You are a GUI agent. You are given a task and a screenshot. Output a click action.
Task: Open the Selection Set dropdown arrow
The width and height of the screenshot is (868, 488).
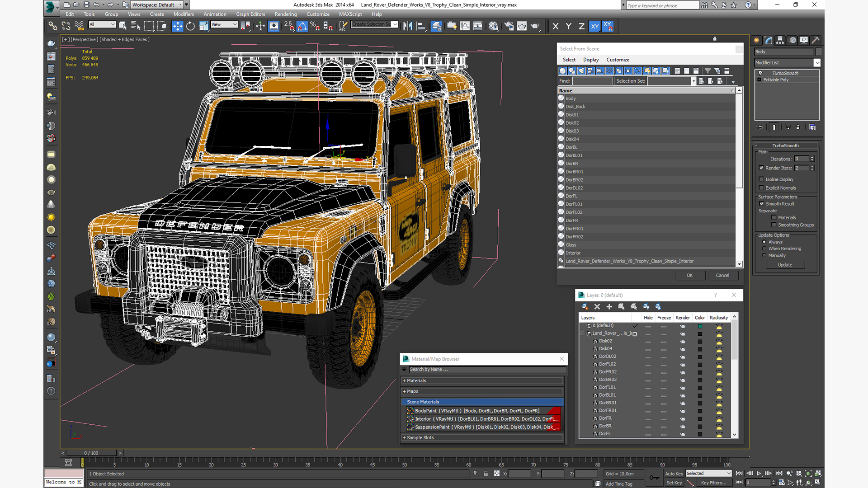click(693, 81)
